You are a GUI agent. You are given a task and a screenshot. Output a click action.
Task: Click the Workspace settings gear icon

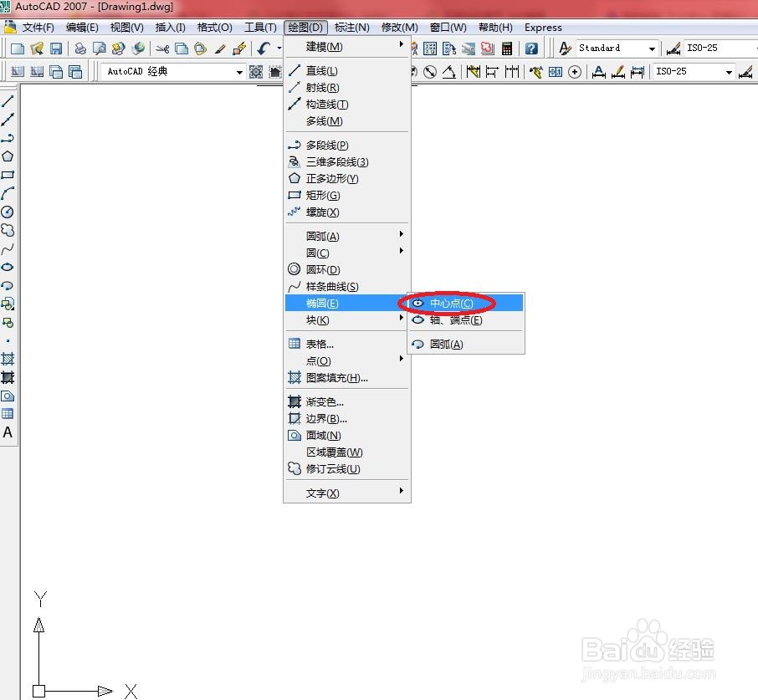coord(256,72)
